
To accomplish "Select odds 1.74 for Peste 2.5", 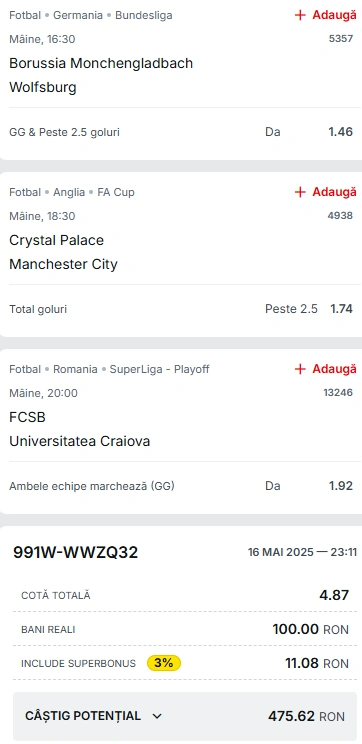I will 342,309.
